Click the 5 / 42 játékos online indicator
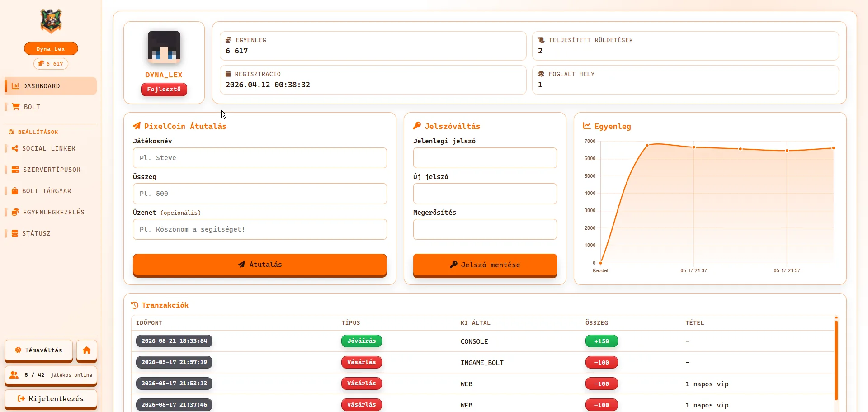 [51, 375]
